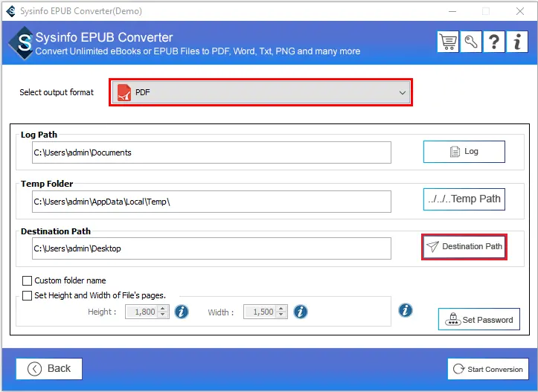The height and width of the screenshot is (392, 538).
Task: Go Back to the previous screen
Action: [x=49, y=369]
